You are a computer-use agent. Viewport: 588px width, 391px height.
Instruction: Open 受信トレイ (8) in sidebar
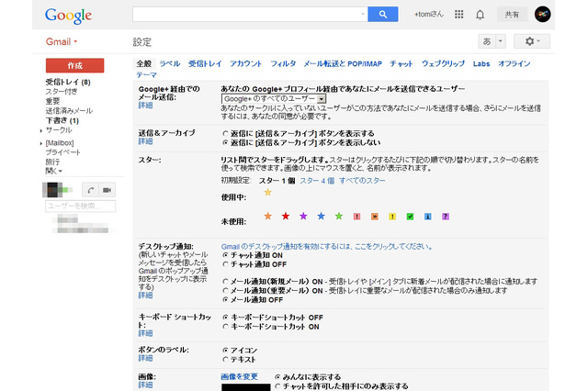[68, 82]
